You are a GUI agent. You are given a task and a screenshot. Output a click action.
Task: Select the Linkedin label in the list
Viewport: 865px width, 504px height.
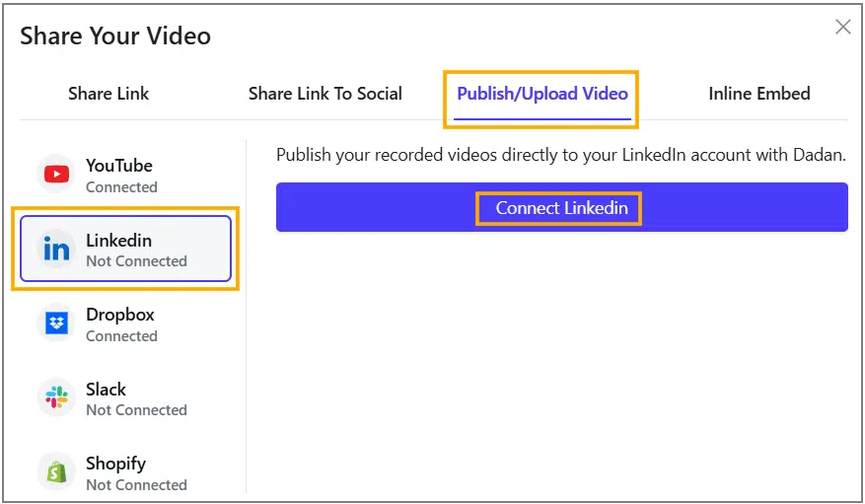click(x=118, y=241)
